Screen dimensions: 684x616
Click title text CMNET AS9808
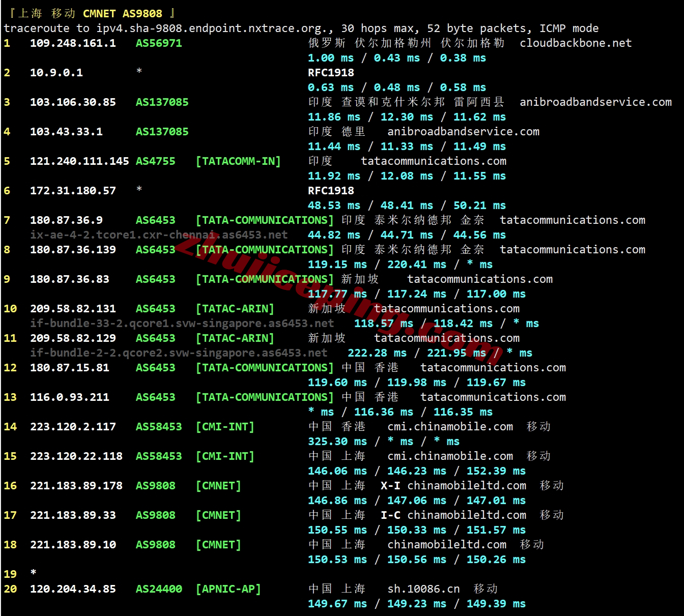123,14
